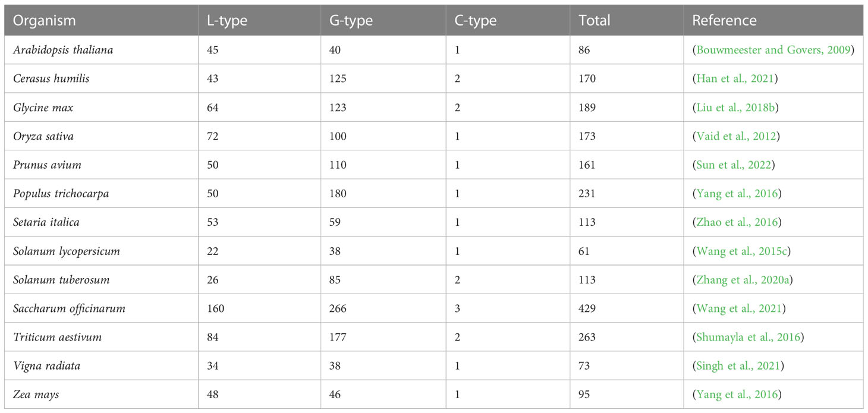
Task: Open the Wang et al., 2021 citation
Action: tap(738, 308)
